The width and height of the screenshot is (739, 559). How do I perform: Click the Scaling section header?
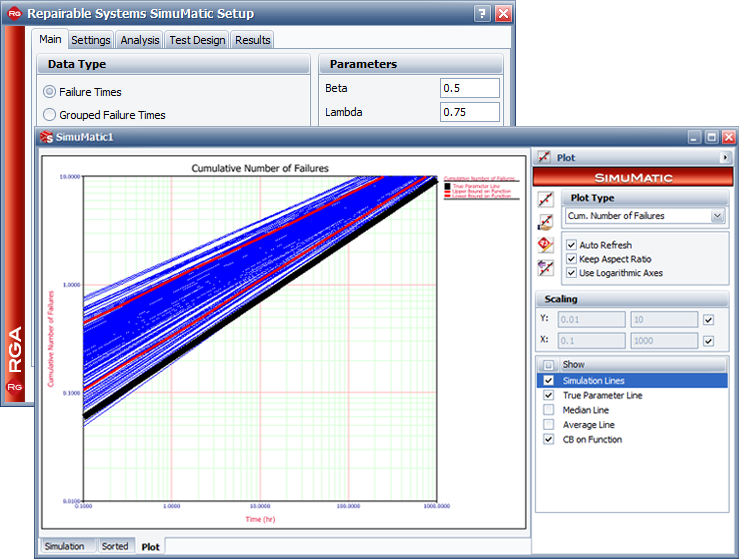tap(632, 299)
